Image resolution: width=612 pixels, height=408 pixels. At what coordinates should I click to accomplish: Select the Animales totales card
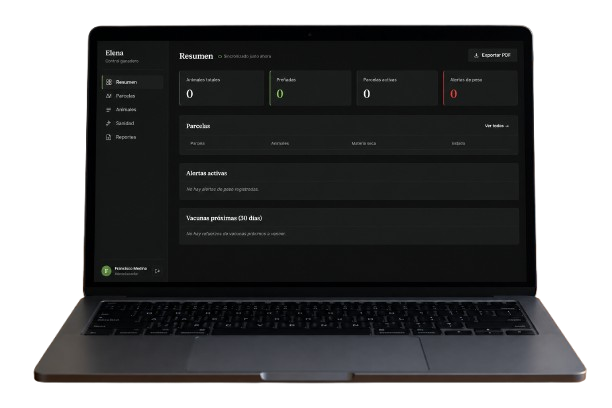coord(221,88)
